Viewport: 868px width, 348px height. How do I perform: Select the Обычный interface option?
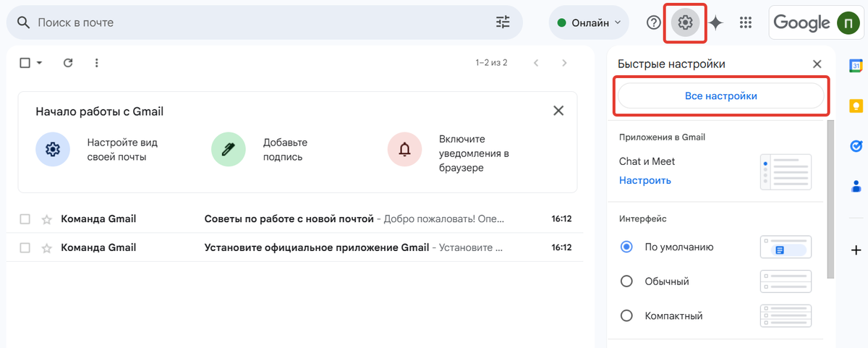(627, 281)
